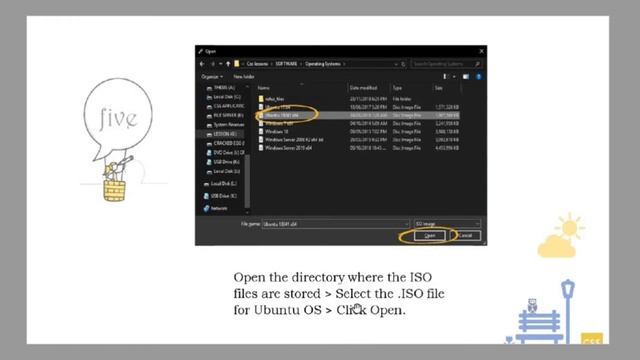The image size is (640, 360).
Task: Sort files by the Size column
Action: click(x=438, y=88)
